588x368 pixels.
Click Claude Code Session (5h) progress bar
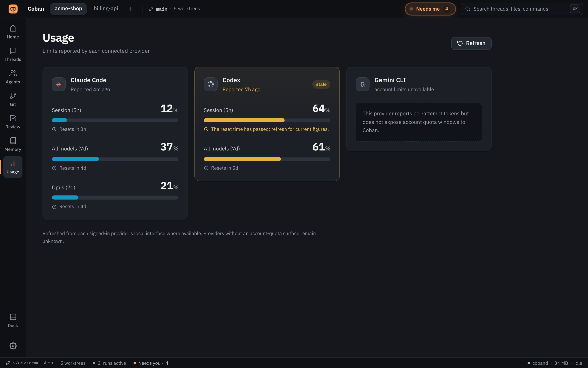click(115, 120)
